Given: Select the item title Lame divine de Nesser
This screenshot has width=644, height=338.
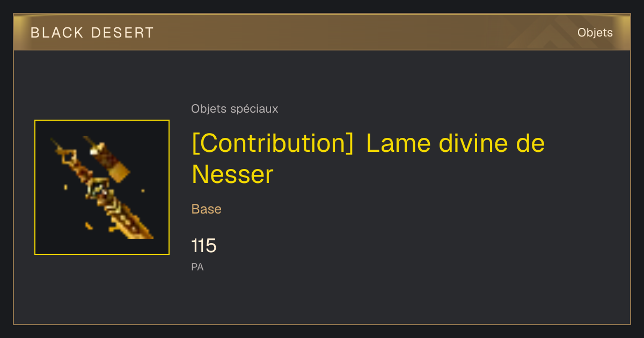Looking at the screenshot, I should point(368,159).
